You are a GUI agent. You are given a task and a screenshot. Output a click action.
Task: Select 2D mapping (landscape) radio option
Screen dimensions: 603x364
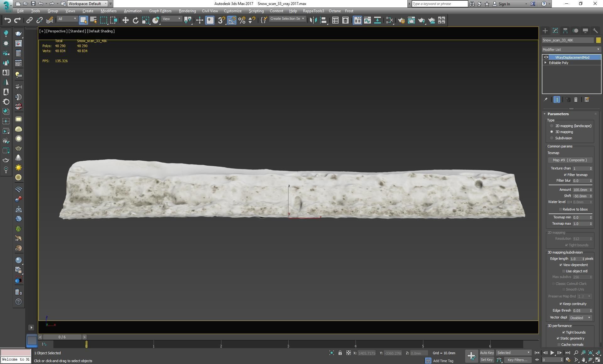[551, 126]
